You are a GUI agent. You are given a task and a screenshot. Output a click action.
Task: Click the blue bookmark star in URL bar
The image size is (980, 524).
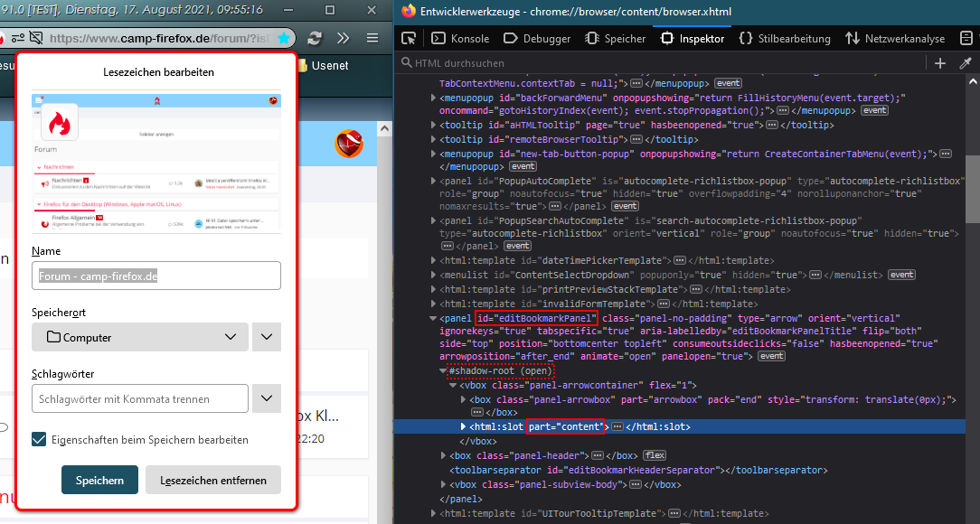coord(284,39)
